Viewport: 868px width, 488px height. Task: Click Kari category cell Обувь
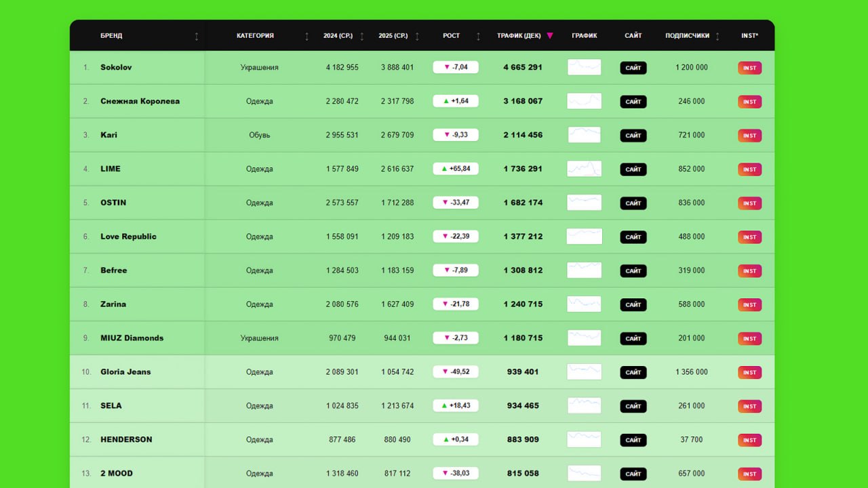pyautogui.click(x=260, y=135)
